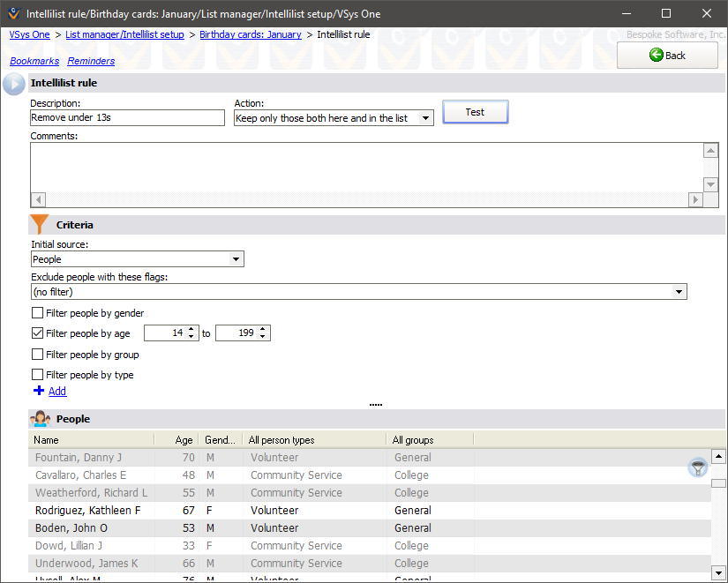Viewport: 728px width, 583px height.
Task: Open the Initial source dropdown
Action: coord(236,258)
